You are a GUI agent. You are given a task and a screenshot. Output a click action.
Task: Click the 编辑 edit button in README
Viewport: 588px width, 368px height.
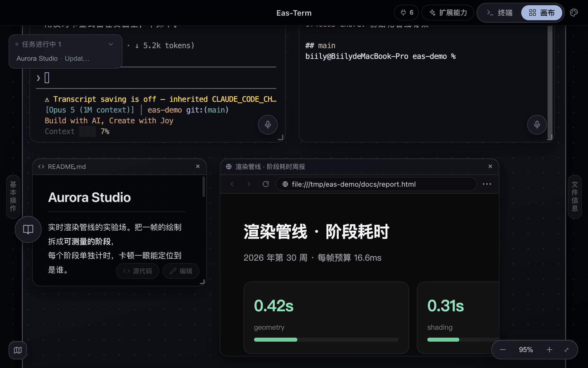click(x=181, y=271)
